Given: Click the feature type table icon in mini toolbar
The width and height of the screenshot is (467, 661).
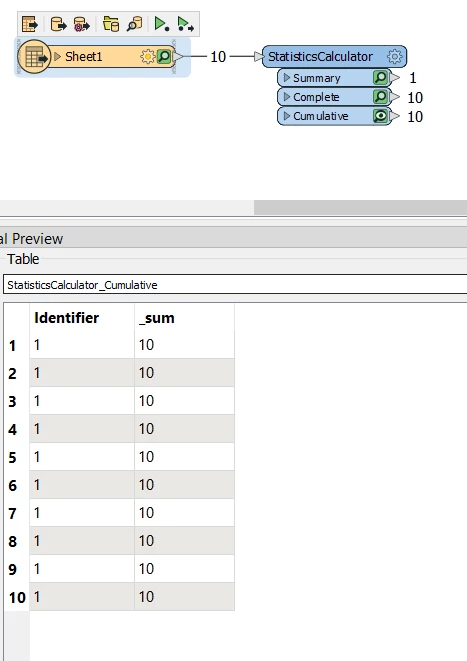Looking at the screenshot, I should tap(30, 24).
